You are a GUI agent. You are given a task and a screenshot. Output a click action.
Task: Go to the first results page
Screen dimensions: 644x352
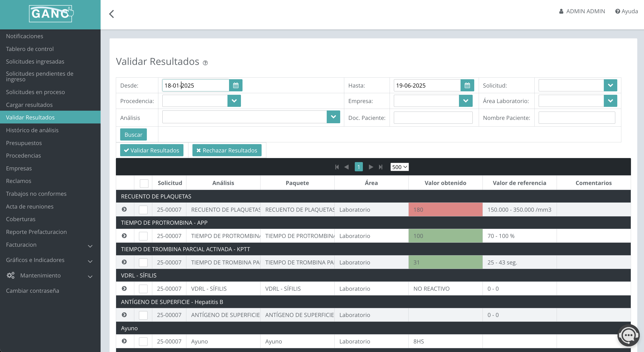[x=337, y=167]
